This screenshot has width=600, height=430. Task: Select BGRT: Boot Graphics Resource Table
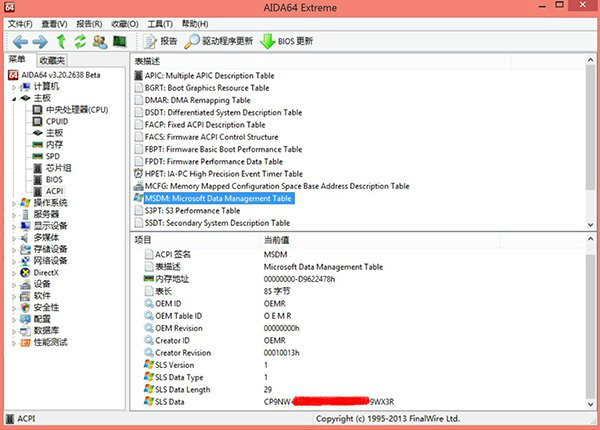[x=207, y=88]
